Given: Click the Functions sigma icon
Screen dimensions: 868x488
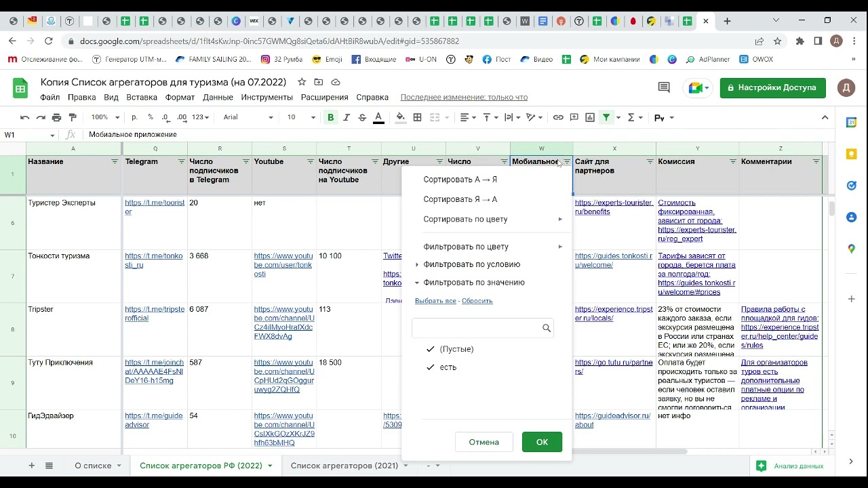Looking at the screenshot, I should (x=631, y=117).
